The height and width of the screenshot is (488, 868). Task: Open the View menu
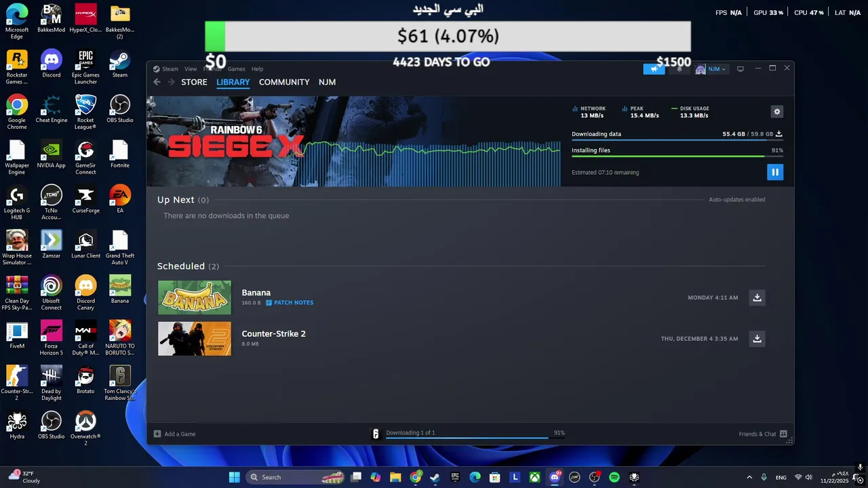pyautogui.click(x=191, y=69)
